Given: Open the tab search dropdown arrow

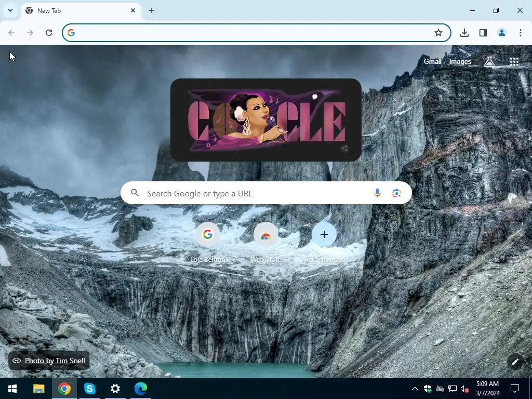Looking at the screenshot, I should click(x=10, y=10).
